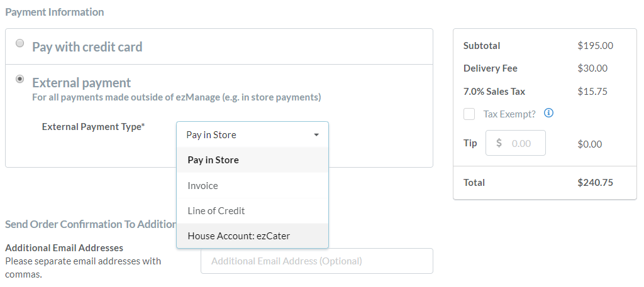Select Pay with credit card radio button

pyautogui.click(x=19, y=43)
